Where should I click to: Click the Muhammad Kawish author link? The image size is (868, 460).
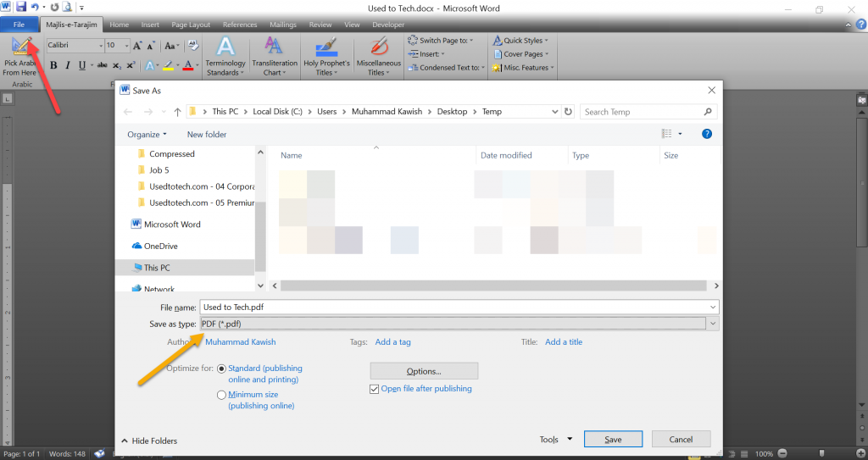coord(240,342)
